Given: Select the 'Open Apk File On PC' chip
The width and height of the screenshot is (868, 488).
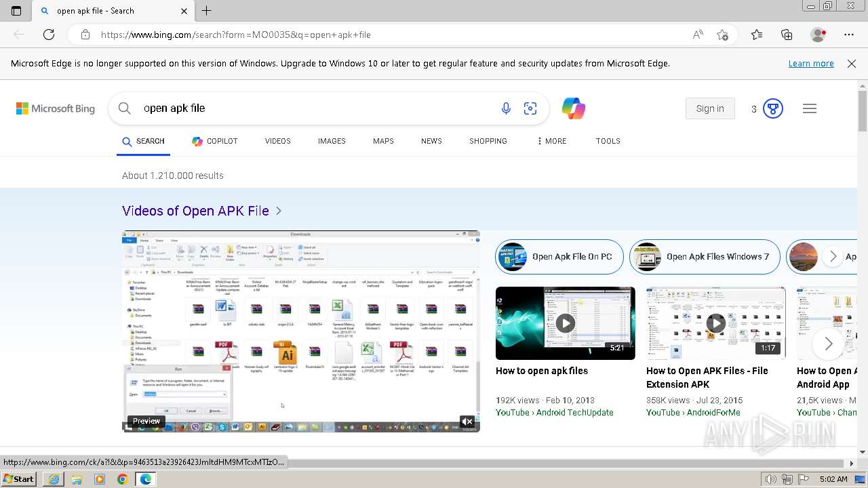Looking at the screenshot, I should pyautogui.click(x=559, y=256).
